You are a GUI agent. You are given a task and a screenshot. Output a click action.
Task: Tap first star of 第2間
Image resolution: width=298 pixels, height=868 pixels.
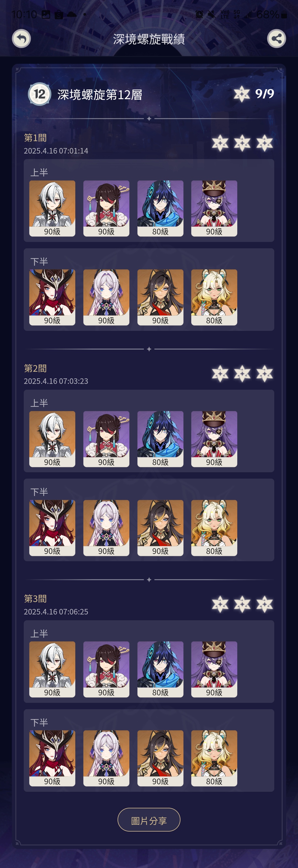(x=220, y=374)
